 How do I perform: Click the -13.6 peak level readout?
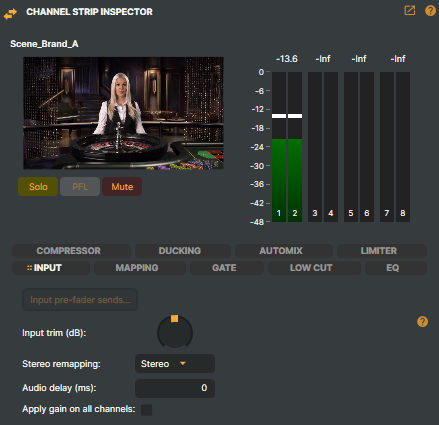coord(287,59)
